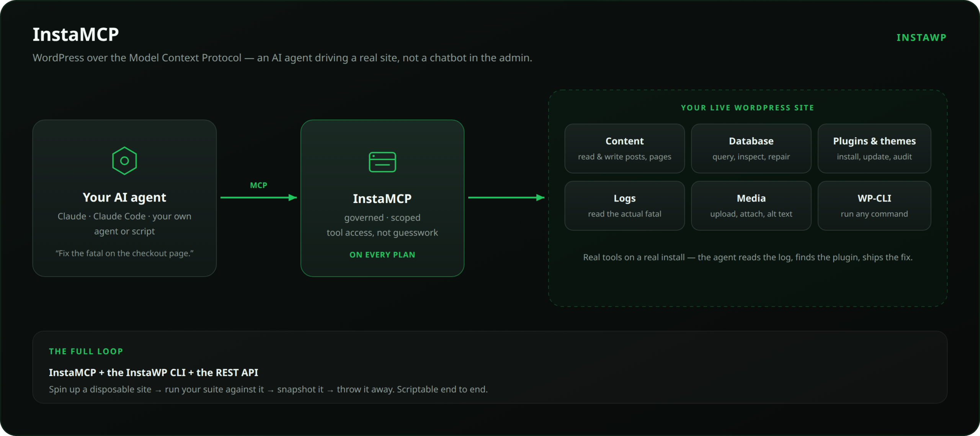Click the InstaMCP card heading
Image resolution: width=980 pixels, height=436 pixels.
[x=382, y=198]
